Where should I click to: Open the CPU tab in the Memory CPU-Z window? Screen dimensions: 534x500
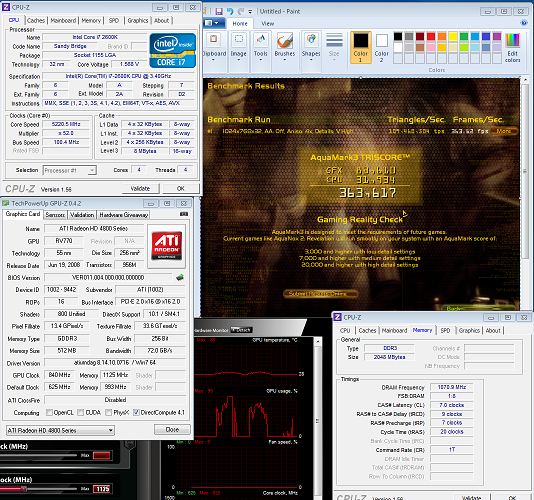click(x=345, y=330)
